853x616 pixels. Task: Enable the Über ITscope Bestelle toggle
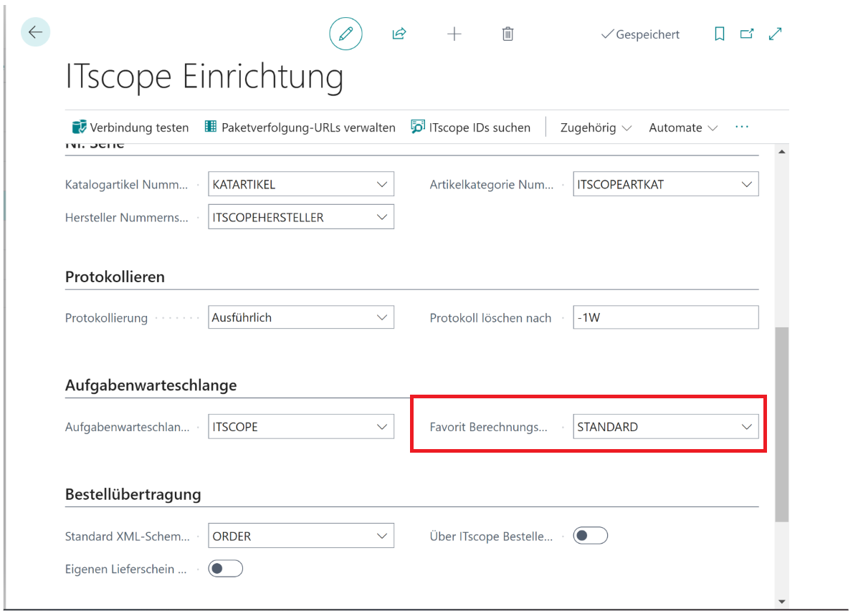pos(590,535)
